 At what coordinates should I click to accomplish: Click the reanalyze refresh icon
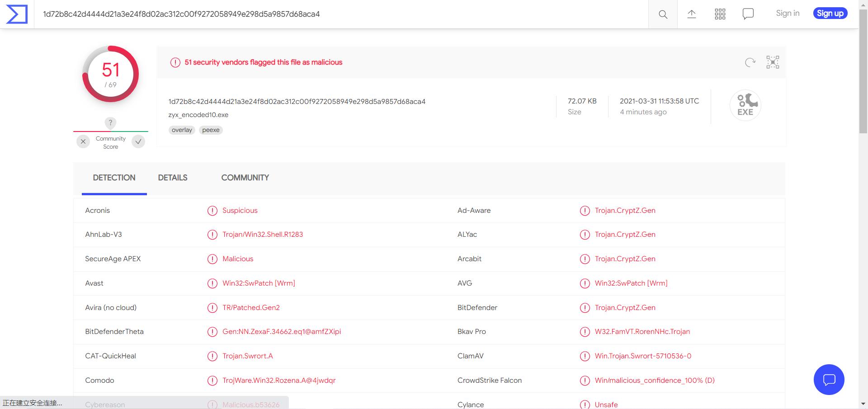click(750, 62)
